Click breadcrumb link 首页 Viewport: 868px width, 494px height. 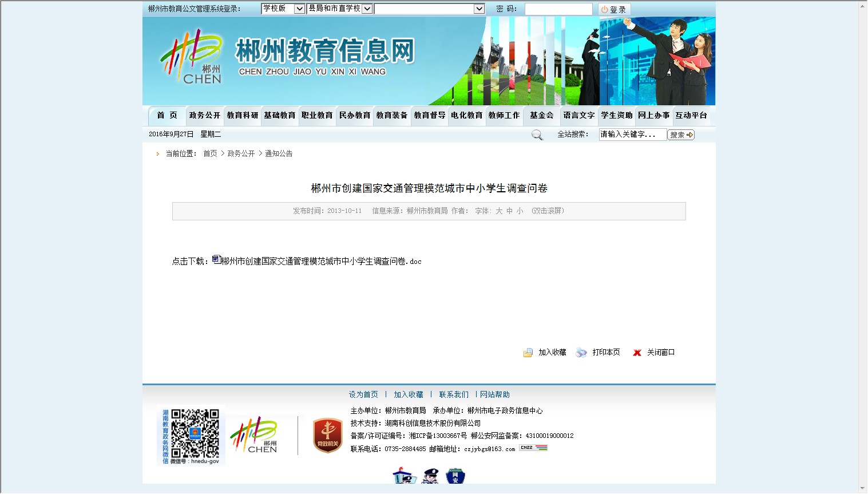(210, 153)
